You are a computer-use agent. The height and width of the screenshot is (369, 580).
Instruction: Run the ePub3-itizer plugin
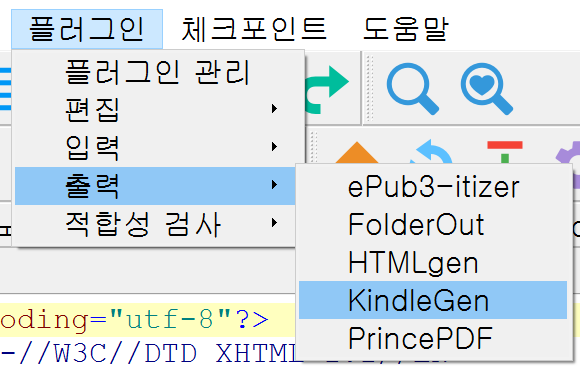(433, 187)
